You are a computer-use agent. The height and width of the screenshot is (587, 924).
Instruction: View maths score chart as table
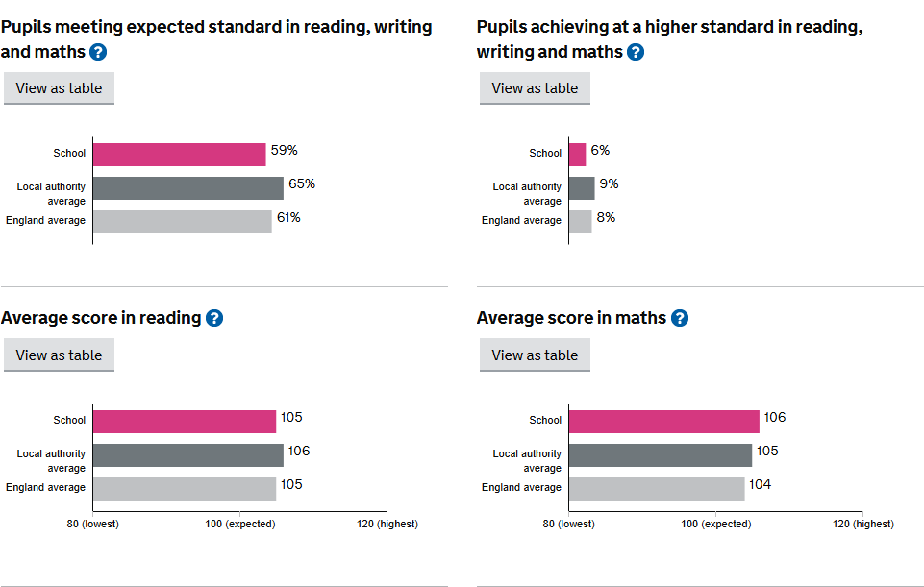[535, 355]
